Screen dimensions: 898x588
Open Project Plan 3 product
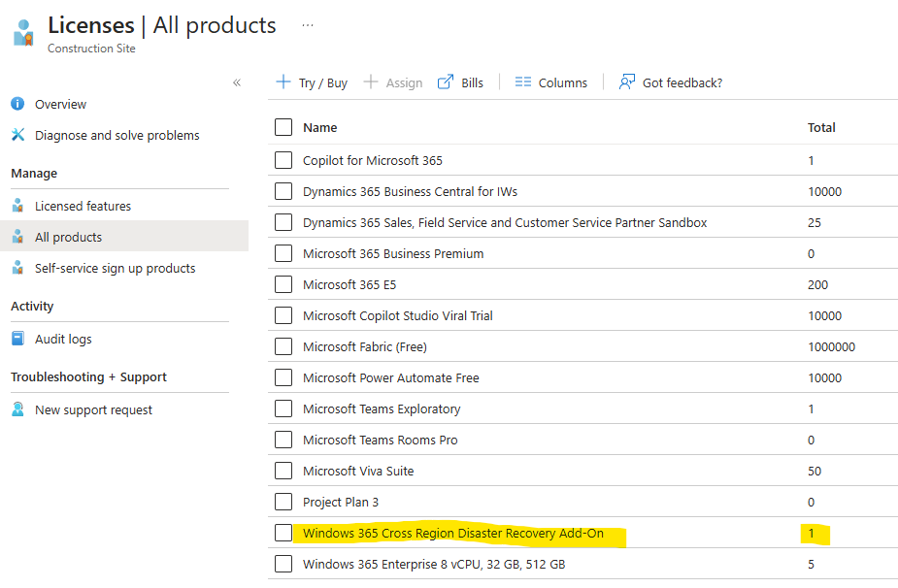click(x=341, y=502)
